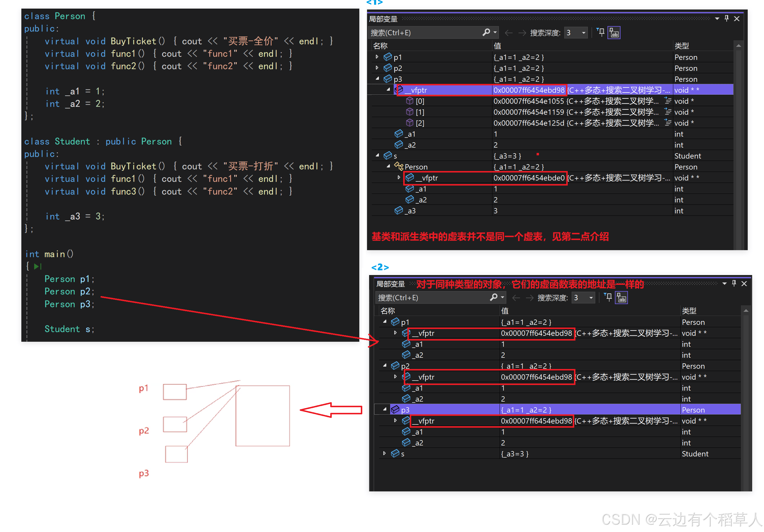Click scroll up arrow in upper panel scrollbar
Screen dimensions: 764x532
click(x=739, y=46)
